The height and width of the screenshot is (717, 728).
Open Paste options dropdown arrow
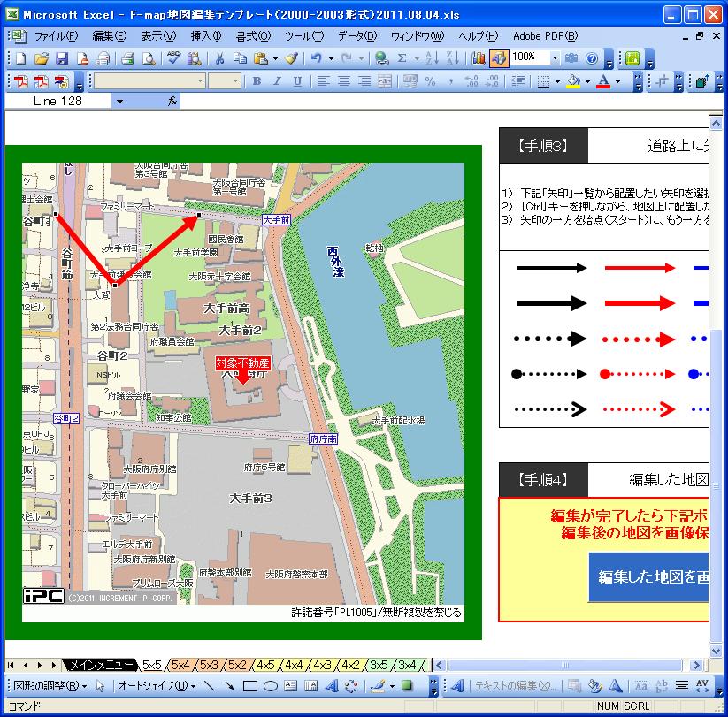[275, 58]
